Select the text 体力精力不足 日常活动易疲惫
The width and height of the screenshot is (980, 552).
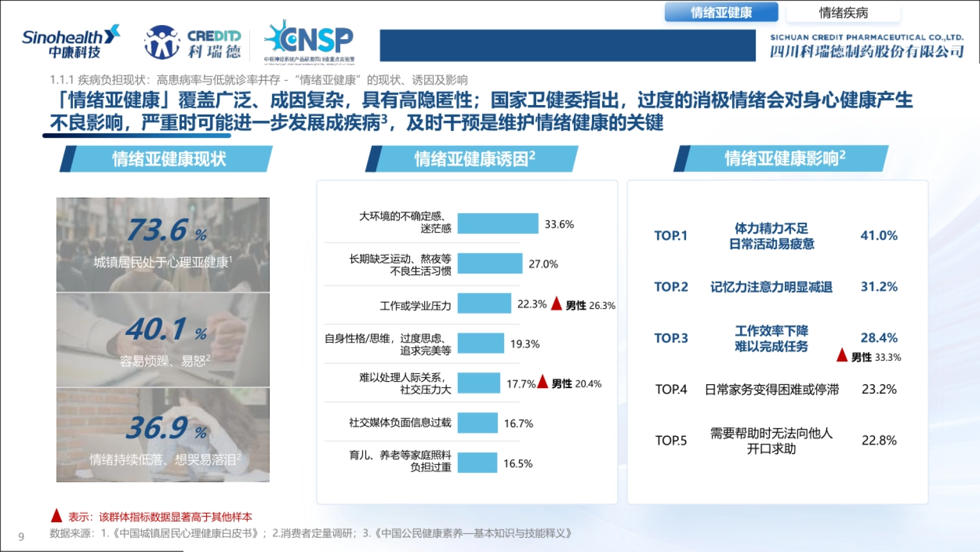pos(771,236)
